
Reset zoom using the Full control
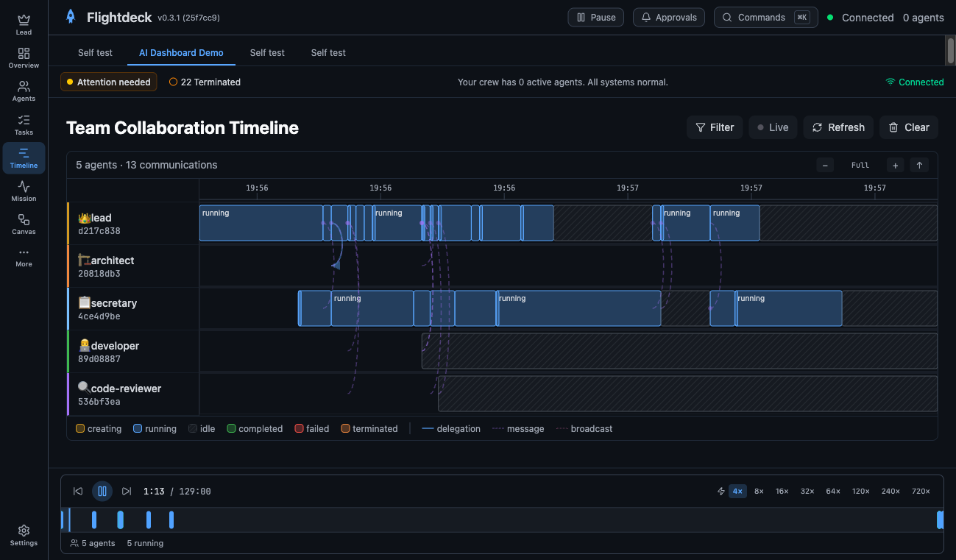(860, 165)
